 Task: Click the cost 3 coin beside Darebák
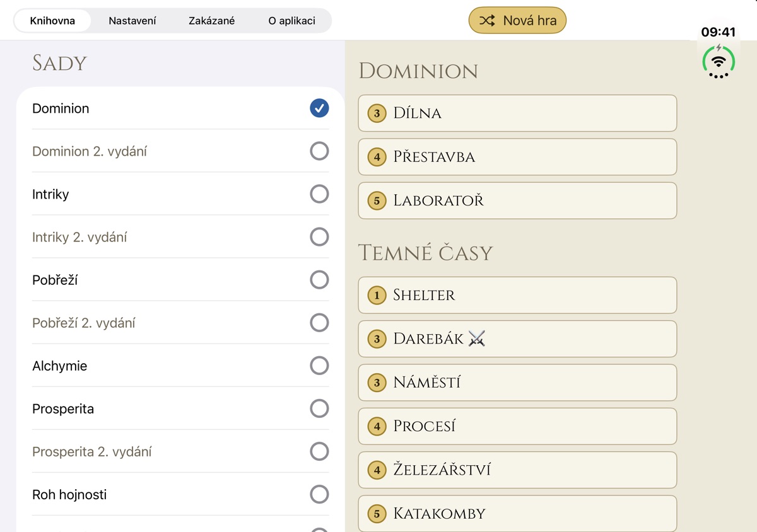(x=377, y=339)
